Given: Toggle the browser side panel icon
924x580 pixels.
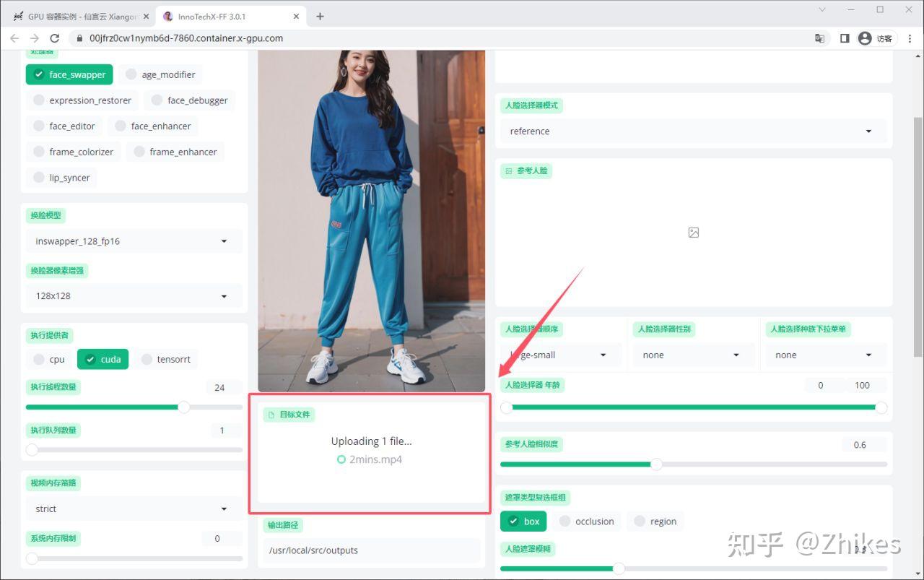Looking at the screenshot, I should [x=845, y=38].
